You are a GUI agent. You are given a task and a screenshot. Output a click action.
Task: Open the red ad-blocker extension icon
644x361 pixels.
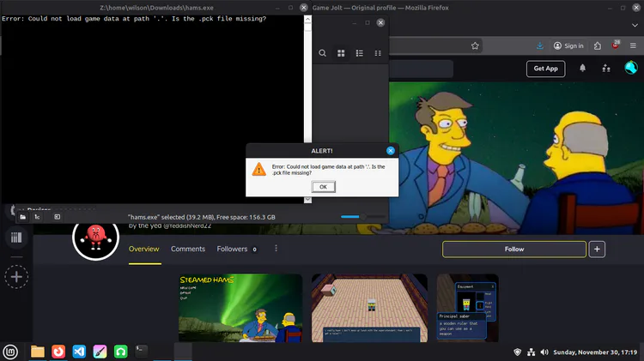(616, 45)
